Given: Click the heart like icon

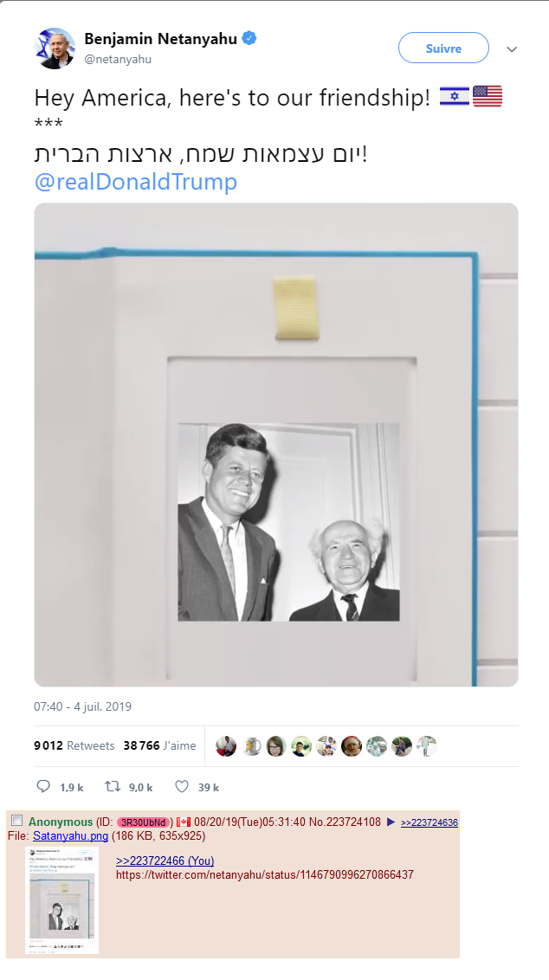Looking at the screenshot, I should [181, 786].
